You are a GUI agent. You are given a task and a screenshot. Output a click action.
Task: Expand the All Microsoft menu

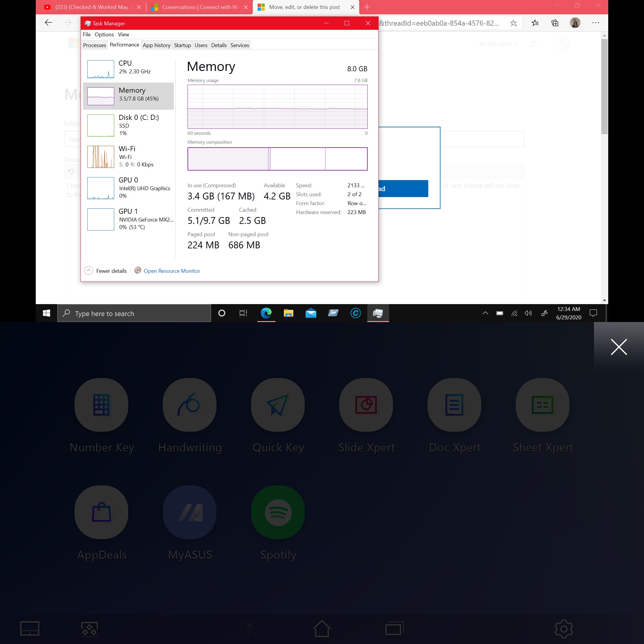[498, 44]
